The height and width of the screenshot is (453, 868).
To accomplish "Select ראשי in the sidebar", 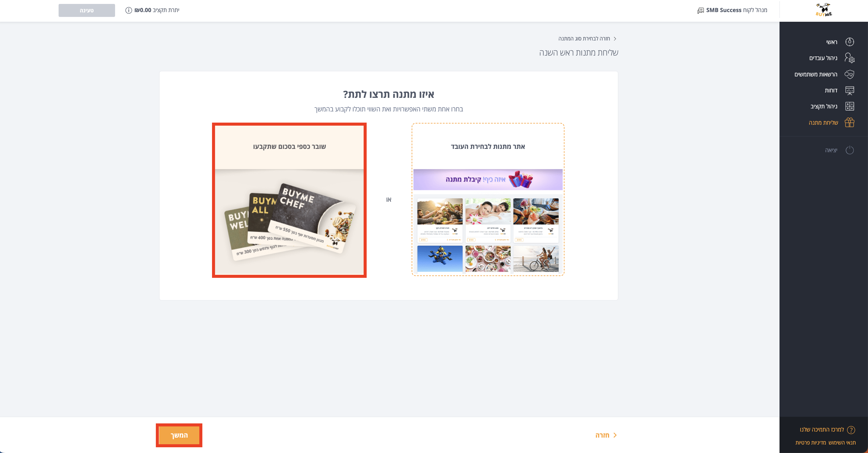I will coord(832,42).
